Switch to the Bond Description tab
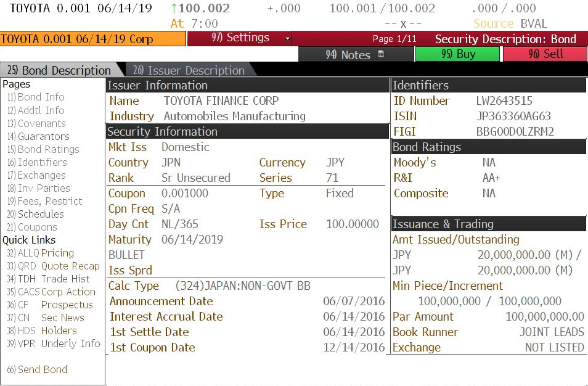This screenshot has width=588, height=386. (x=59, y=70)
